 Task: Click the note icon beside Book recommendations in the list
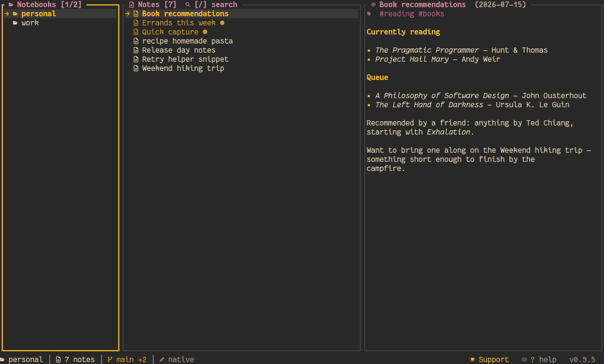tap(136, 14)
